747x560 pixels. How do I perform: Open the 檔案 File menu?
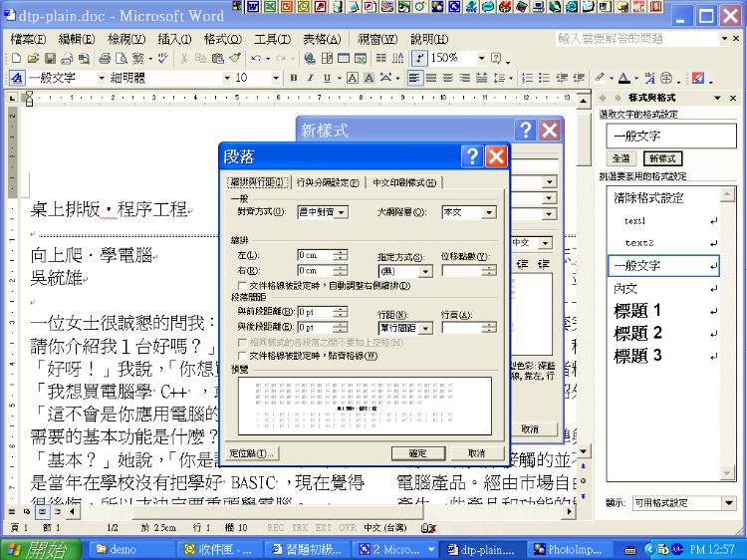point(28,39)
